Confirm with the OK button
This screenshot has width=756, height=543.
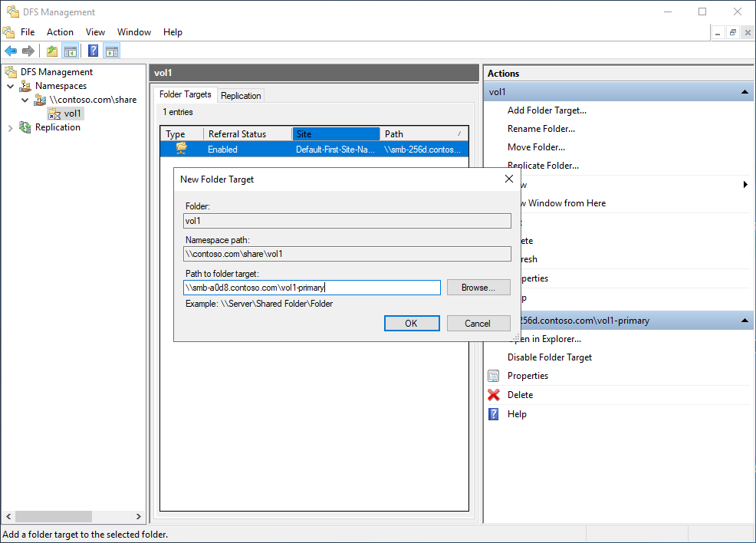(412, 324)
